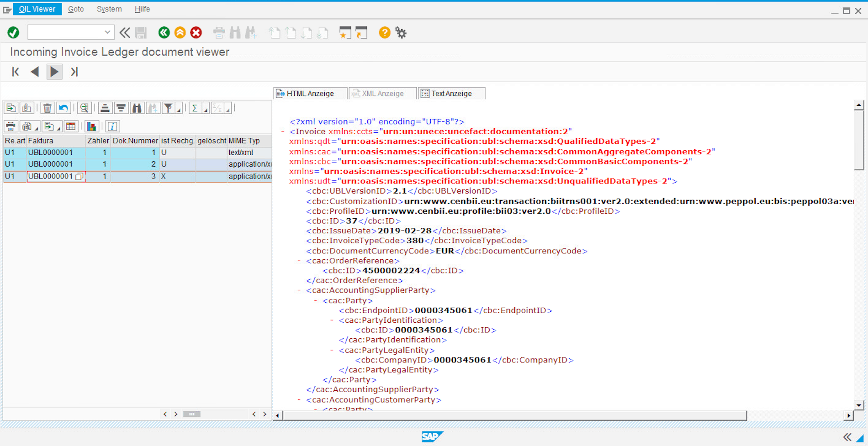Open the command field dropdown
Screen dimensions: 868x446
(x=107, y=32)
